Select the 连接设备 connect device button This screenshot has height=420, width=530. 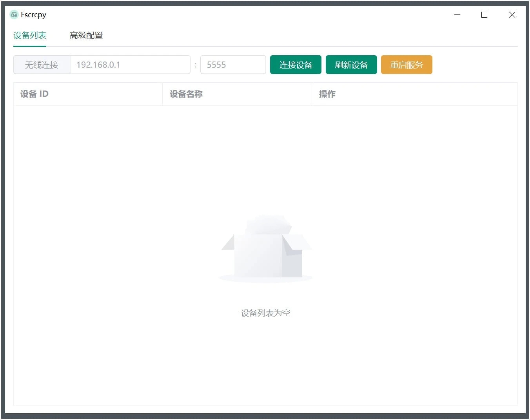coord(295,65)
